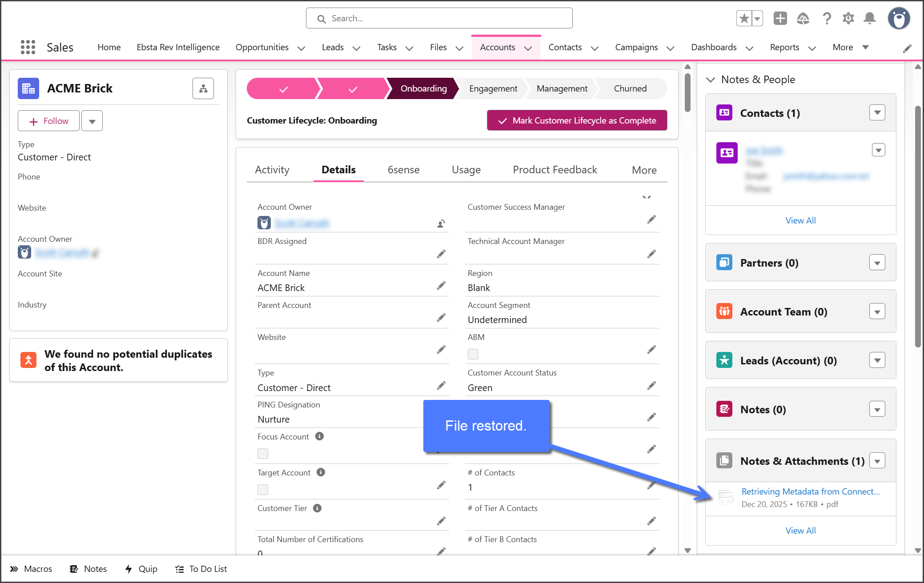Collapse the Notes & People section

(711, 80)
